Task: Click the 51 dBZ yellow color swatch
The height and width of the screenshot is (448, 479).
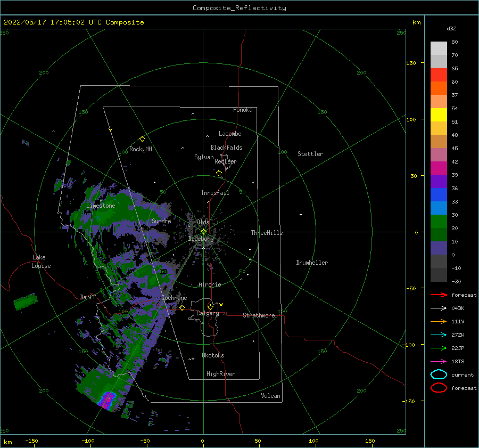Action: 439,115
